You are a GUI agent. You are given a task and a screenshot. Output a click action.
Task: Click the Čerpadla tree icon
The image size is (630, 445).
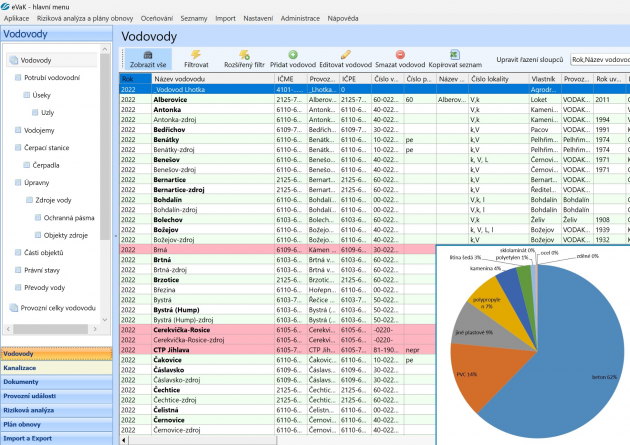27,165
